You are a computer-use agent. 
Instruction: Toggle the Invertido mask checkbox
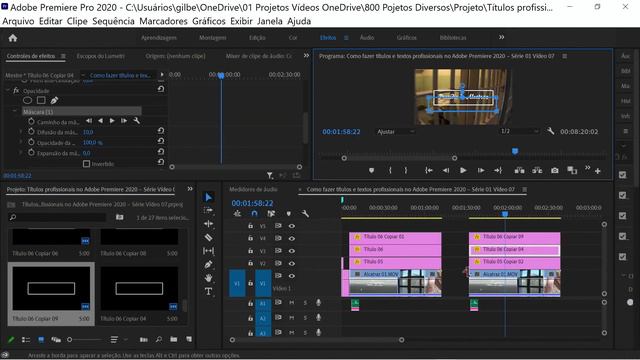pos(87,164)
